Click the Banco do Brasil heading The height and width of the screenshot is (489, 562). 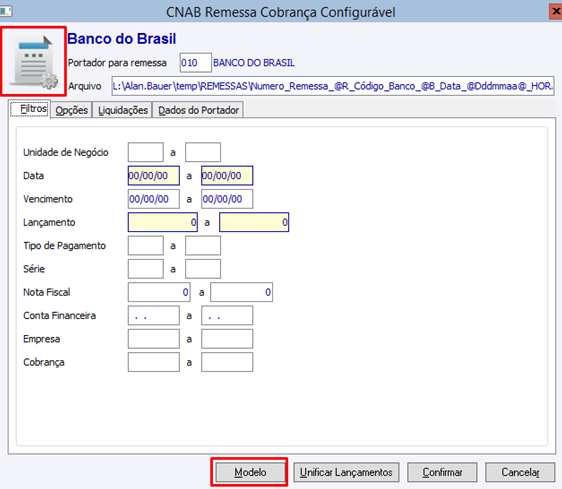(122, 39)
